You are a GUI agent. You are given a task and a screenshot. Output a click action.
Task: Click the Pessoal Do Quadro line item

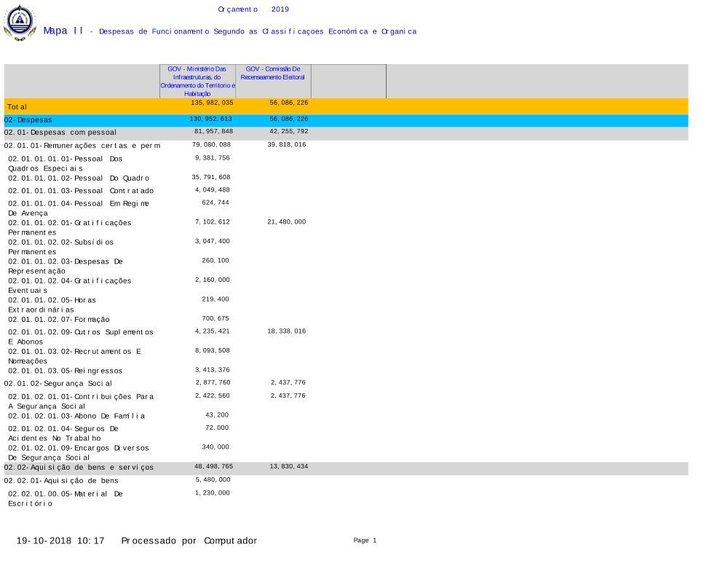(x=79, y=178)
